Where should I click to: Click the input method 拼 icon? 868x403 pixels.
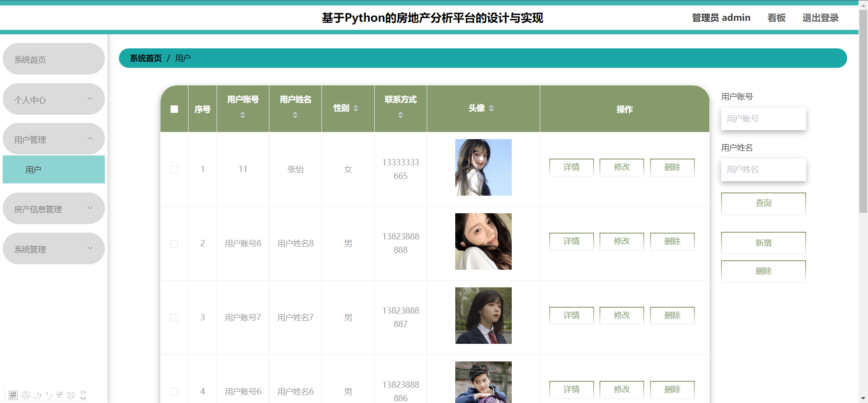(x=13, y=395)
